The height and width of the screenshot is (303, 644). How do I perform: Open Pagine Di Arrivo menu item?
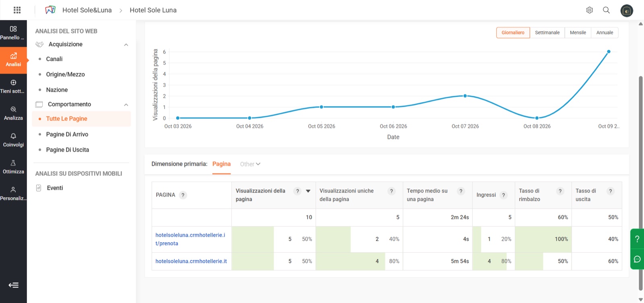pos(67,134)
